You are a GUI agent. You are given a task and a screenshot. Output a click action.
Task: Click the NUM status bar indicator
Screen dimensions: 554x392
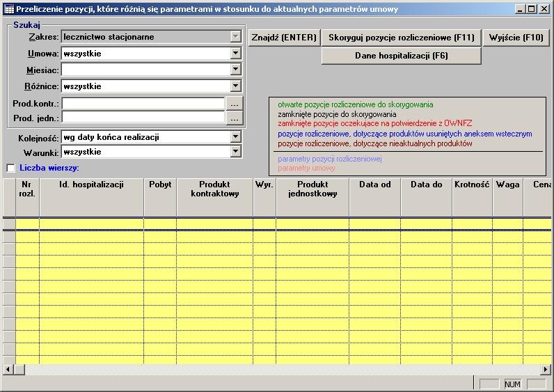click(x=512, y=384)
